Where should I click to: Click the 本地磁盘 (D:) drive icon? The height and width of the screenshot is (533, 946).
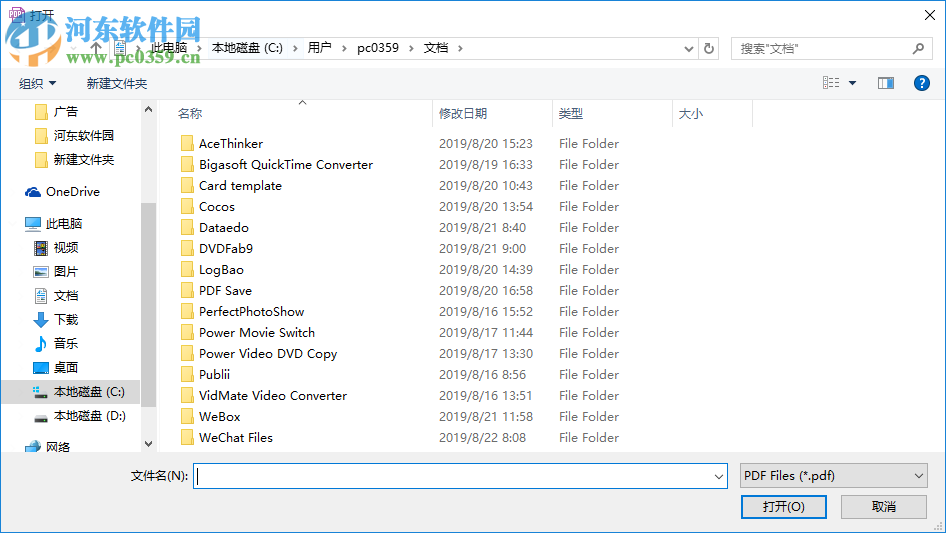(41, 417)
